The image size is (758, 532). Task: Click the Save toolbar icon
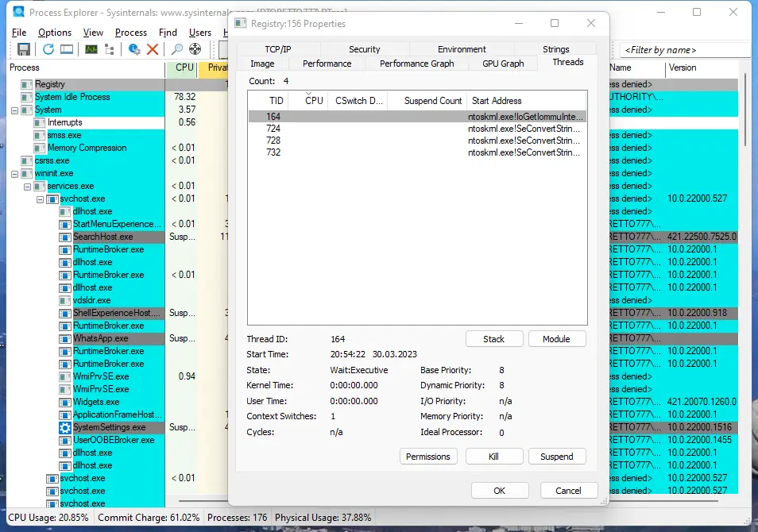point(24,48)
